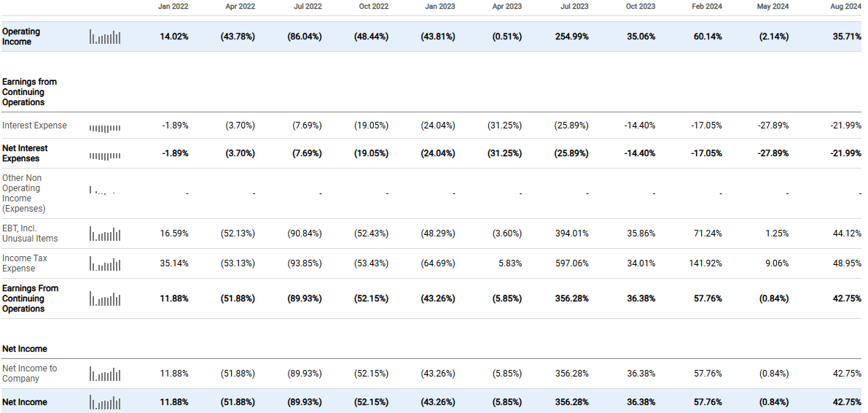Click the 254.99% Operating Income cell

571,37
